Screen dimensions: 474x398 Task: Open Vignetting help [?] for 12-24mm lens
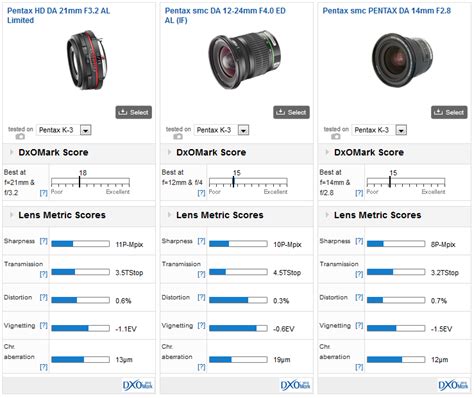[201, 325]
